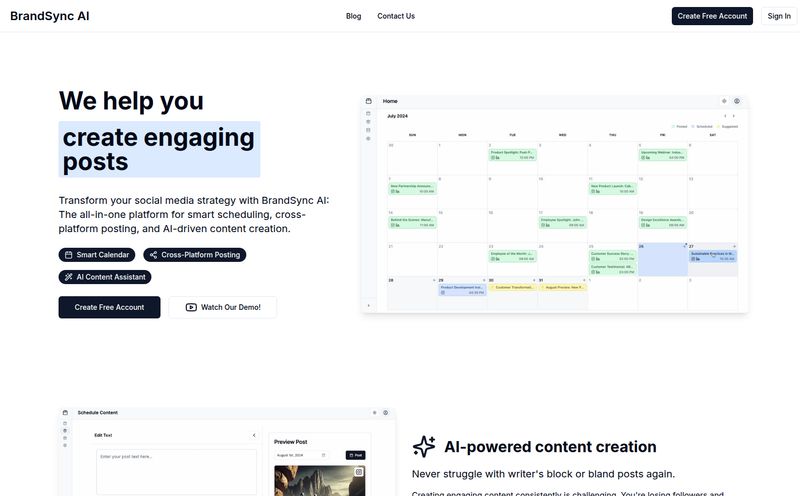Select the Cross-Platform Posting badge
This screenshot has height=496, width=800.
(194, 255)
